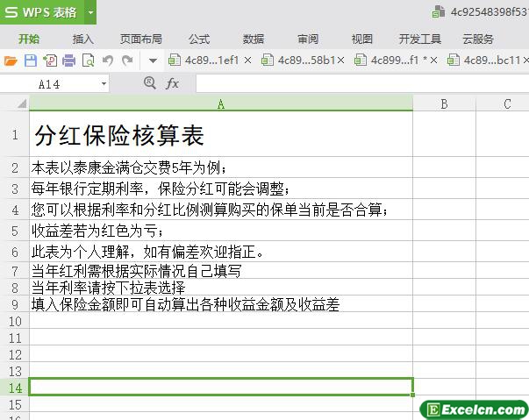The width and height of the screenshot is (529, 420).
Task: Click the Open folder icon
Action: pos(11,61)
